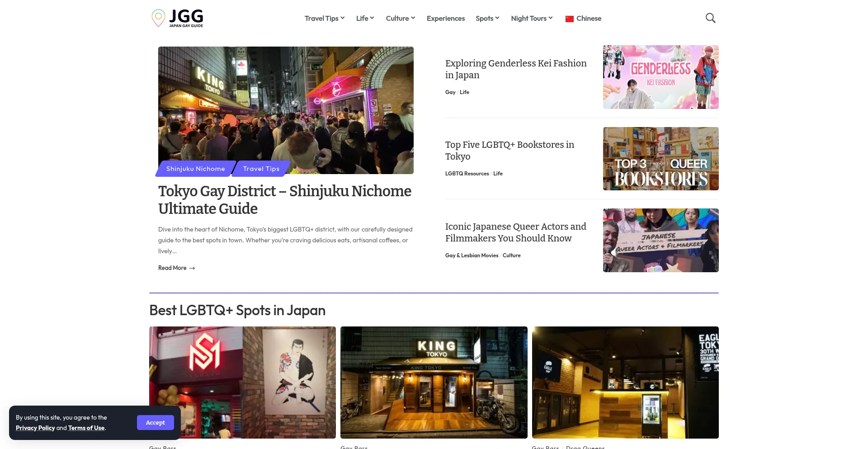Open the Genderless Kei Fashion thumbnail
The image size is (868, 449).
[x=660, y=77]
